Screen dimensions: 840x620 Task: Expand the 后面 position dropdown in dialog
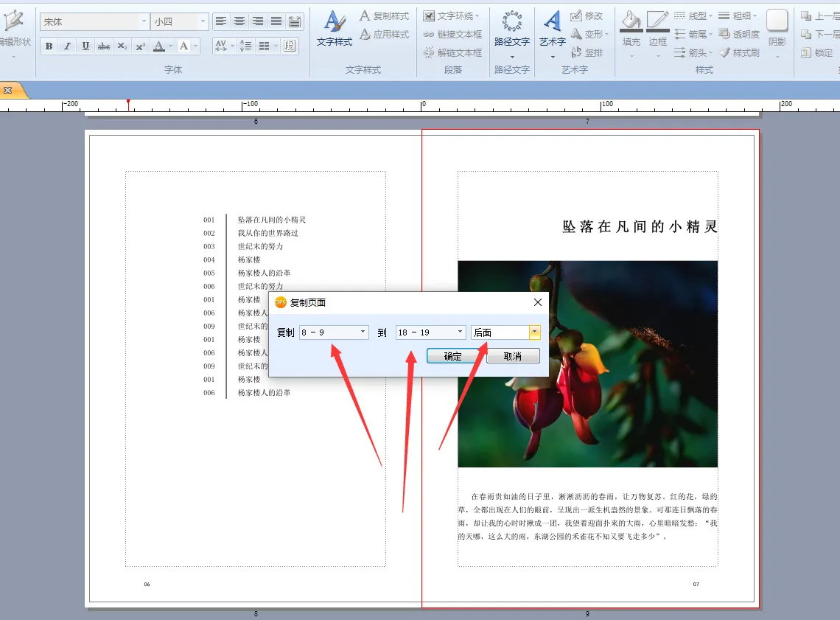[534, 332]
